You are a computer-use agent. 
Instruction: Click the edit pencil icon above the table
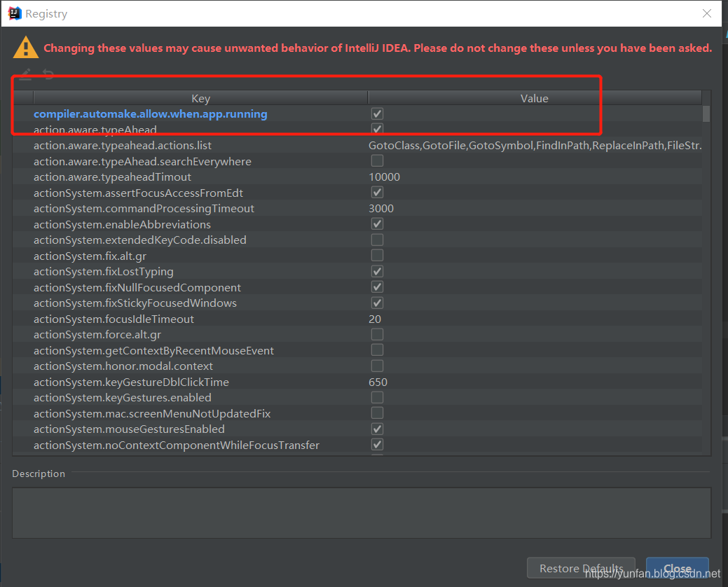coord(25,74)
